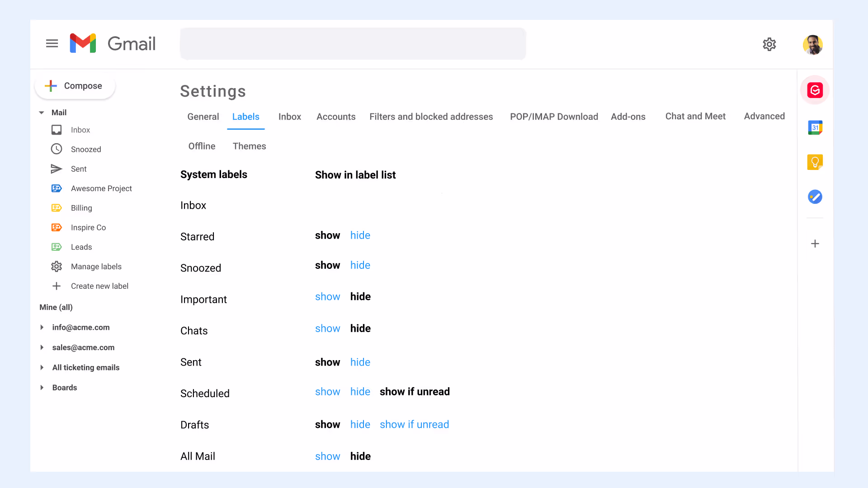Expand All ticketing emails
This screenshot has height=488, width=868.
coord(42,367)
